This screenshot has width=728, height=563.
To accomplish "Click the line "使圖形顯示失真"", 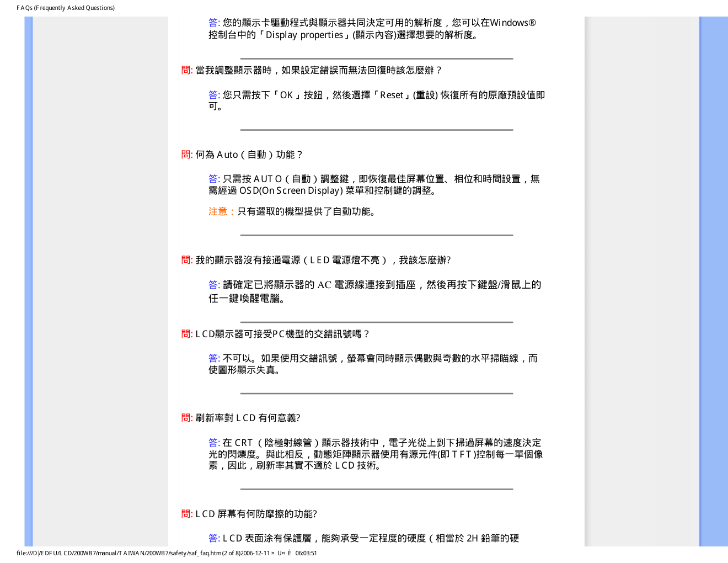I will point(246,370).
